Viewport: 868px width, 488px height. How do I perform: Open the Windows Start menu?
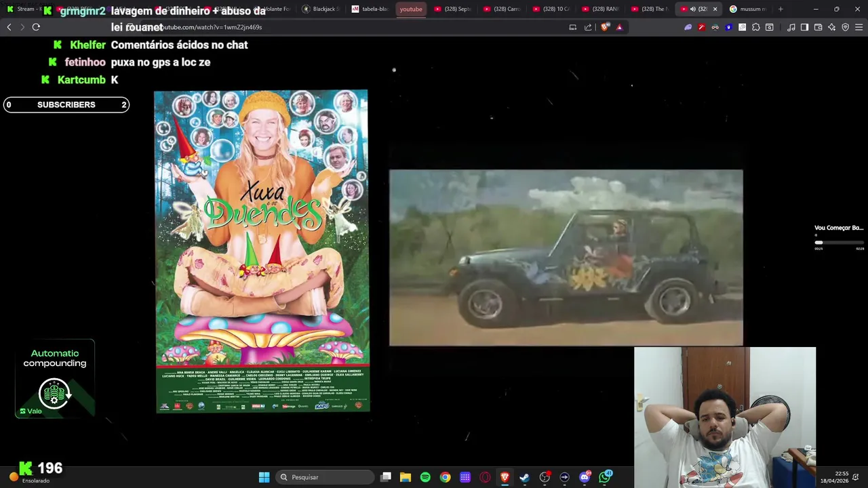tap(264, 477)
